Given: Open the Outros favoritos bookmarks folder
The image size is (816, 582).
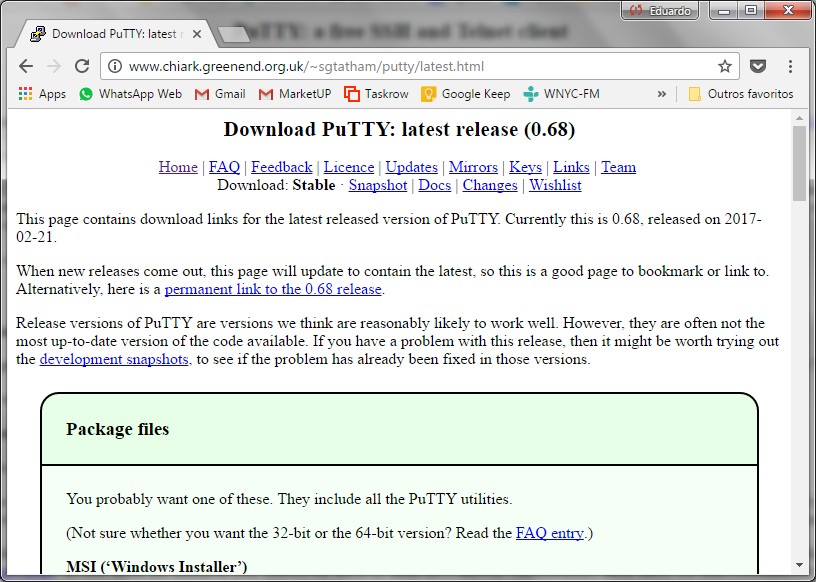Looking at the screenshot, I should [741, 94].
